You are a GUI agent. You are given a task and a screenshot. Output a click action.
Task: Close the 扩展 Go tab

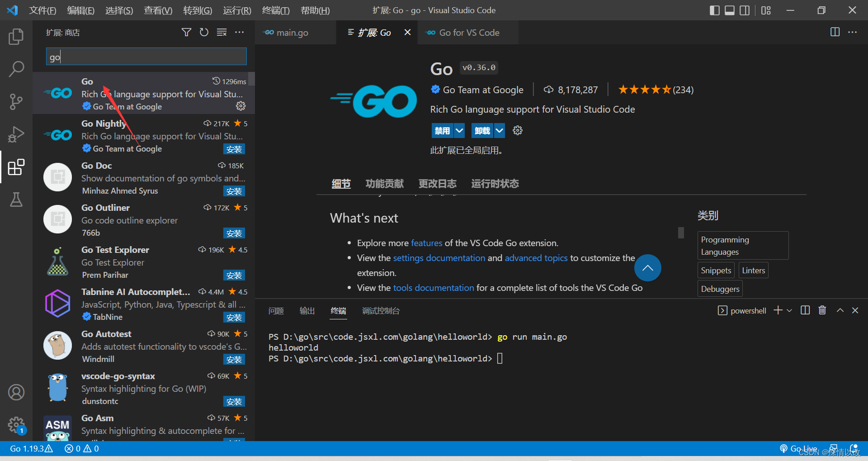coord(407,32)
